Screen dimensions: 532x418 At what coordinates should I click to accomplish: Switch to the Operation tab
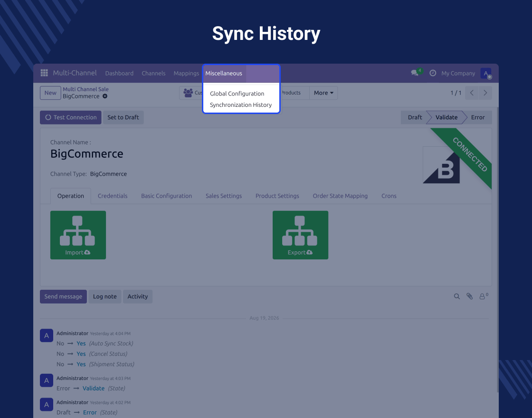[x=71, y=196]
